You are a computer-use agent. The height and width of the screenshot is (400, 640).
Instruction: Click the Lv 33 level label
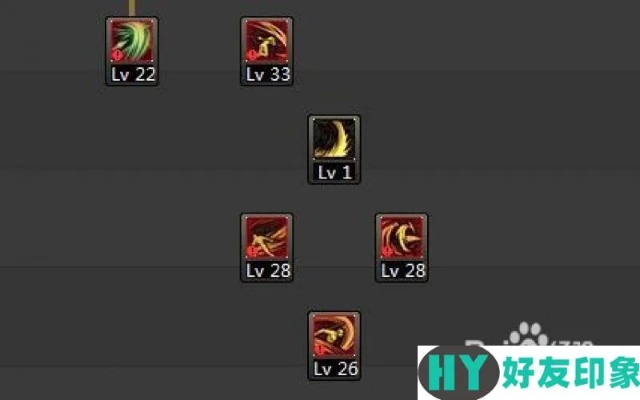click(x=268, y=74)
